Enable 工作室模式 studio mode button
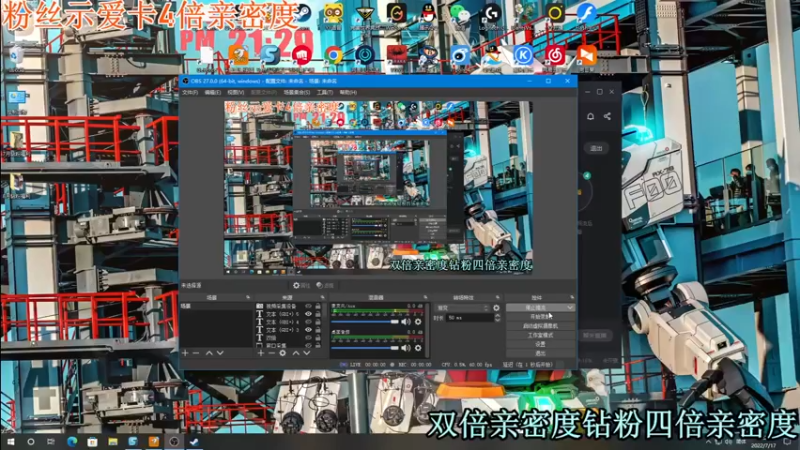This screenshot has height=450, width=800. 540,335
